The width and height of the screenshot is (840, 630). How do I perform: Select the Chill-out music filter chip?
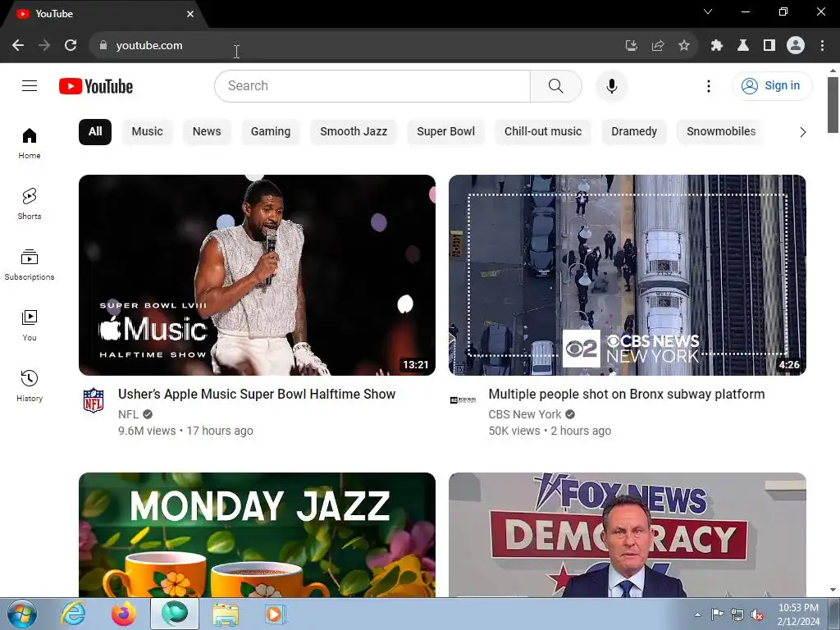(x=543, y=132)
